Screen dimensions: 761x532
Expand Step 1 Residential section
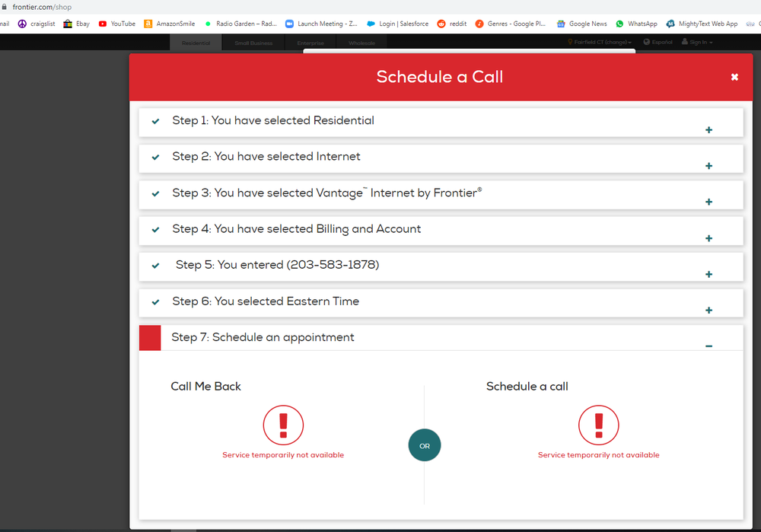(x=708, y=129)
